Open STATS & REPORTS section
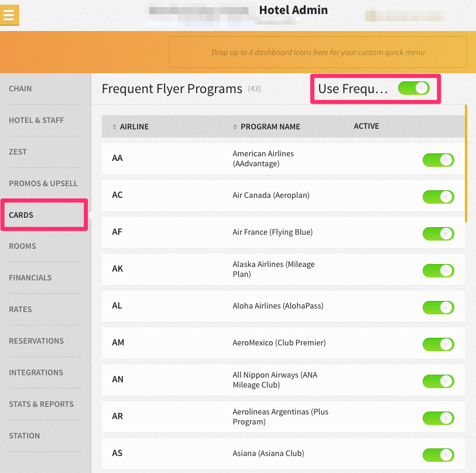 tap(42, 404)
